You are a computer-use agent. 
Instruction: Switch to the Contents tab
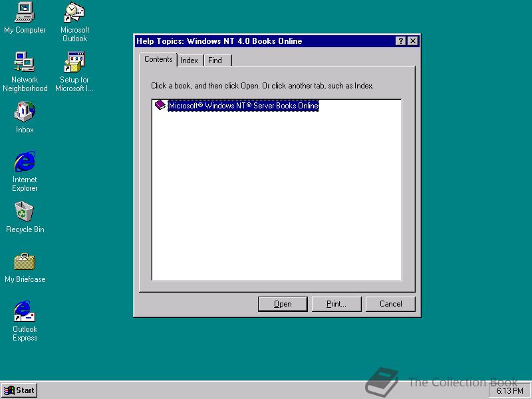(158, 59)
